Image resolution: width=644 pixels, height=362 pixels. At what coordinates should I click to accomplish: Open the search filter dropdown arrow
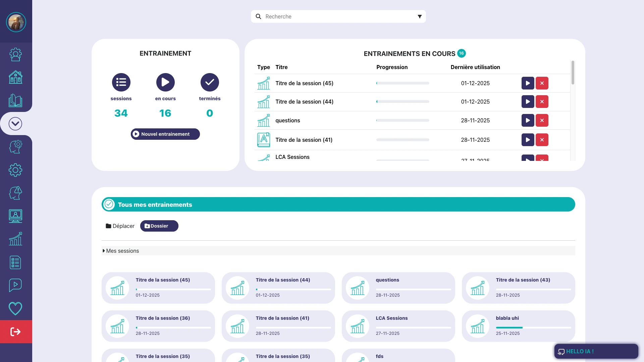(419, 16)
